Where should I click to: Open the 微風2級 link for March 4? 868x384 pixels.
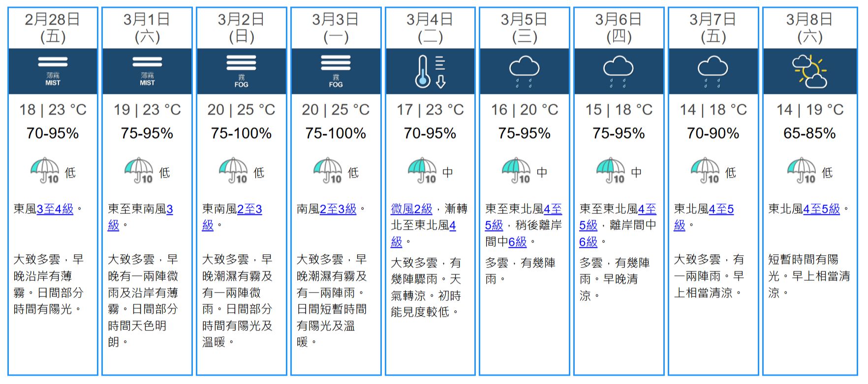412,209
